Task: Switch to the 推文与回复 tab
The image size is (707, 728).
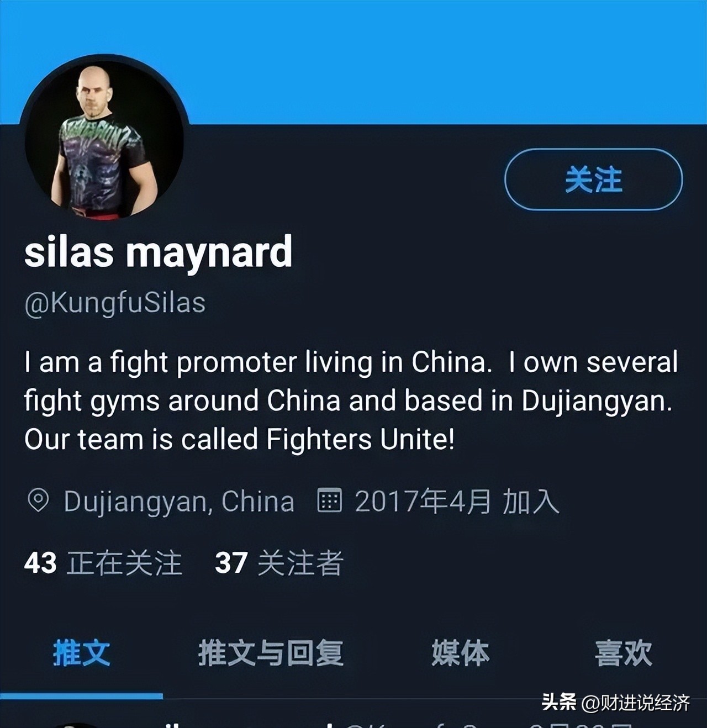Action: tap(271, 653)
